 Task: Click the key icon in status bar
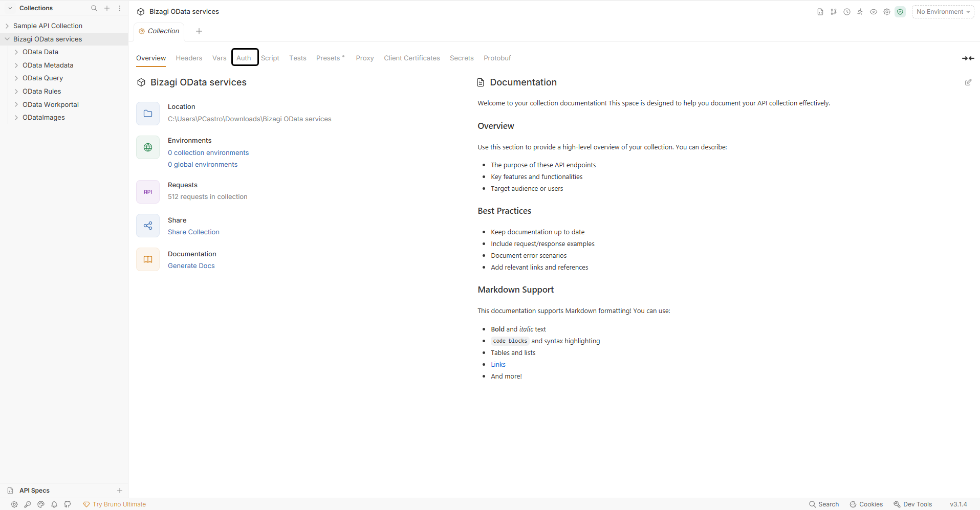pos(28,504)
